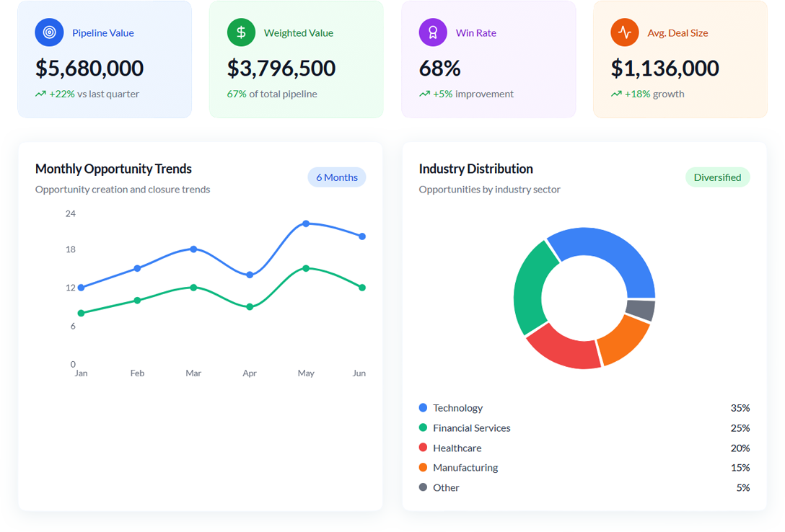Click blue line data point for Jan
Screen dimensions: 785x532
(81, 288)
